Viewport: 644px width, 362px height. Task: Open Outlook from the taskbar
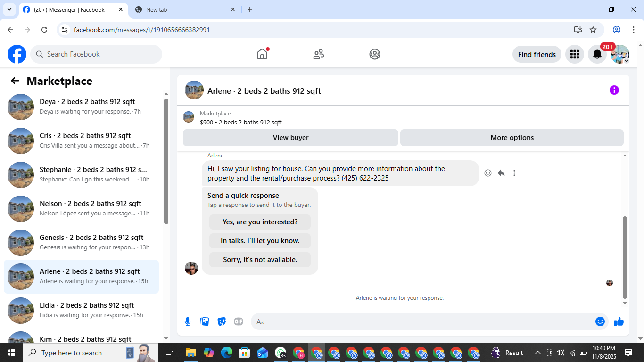coord(262,353)
